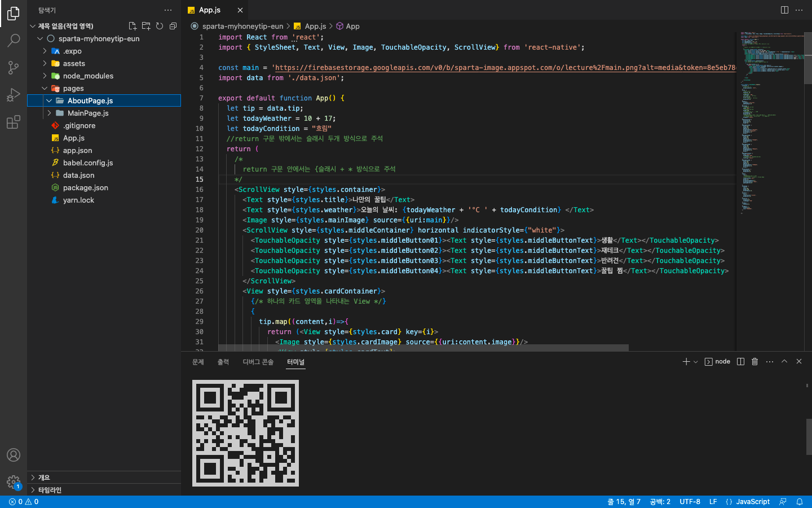Open the Manage gear icon

[14, 482]
